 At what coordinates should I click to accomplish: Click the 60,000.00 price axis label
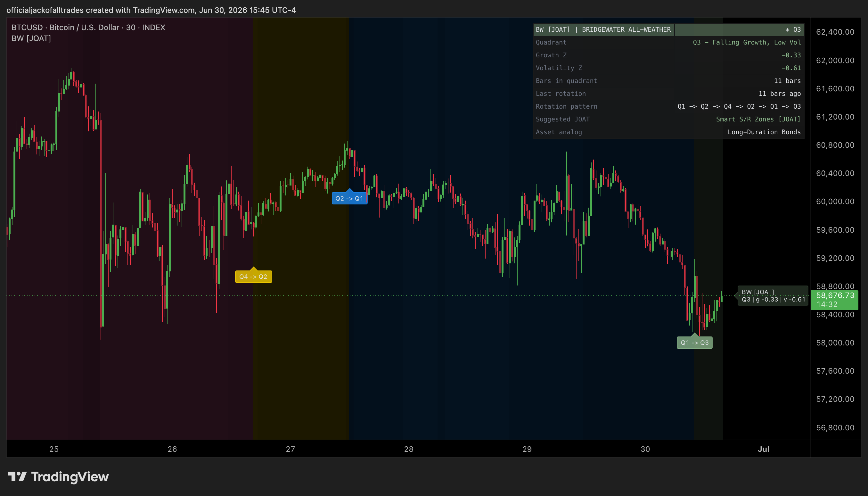click(x=835, y=201)
